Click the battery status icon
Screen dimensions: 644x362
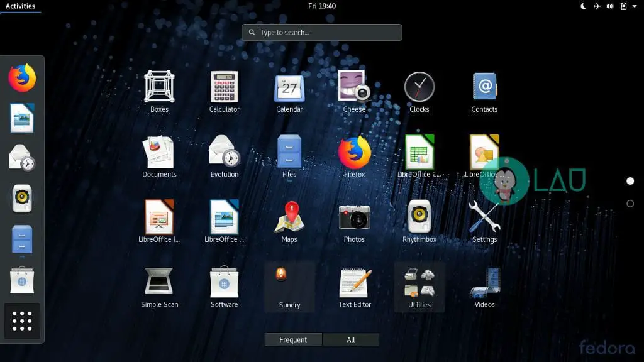[623, 6]
